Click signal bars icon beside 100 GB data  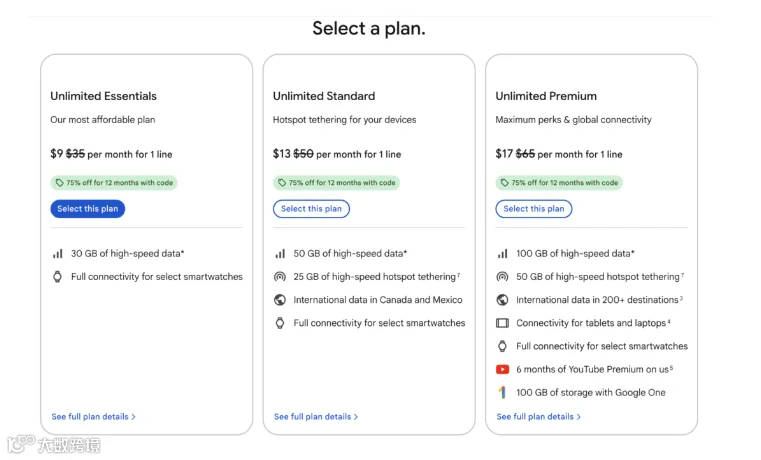point(502,253)
